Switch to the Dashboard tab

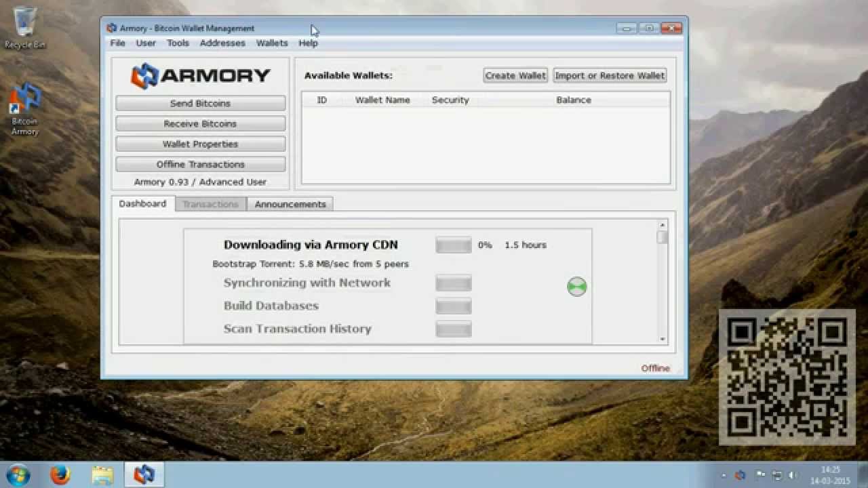point(142,203)
